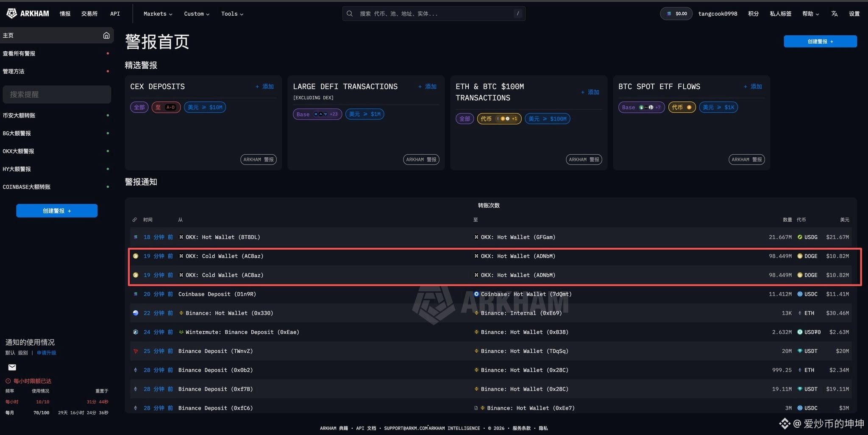Click chain icon on the 22 分钟 row
Screen dimensions: 868x435
136,313
